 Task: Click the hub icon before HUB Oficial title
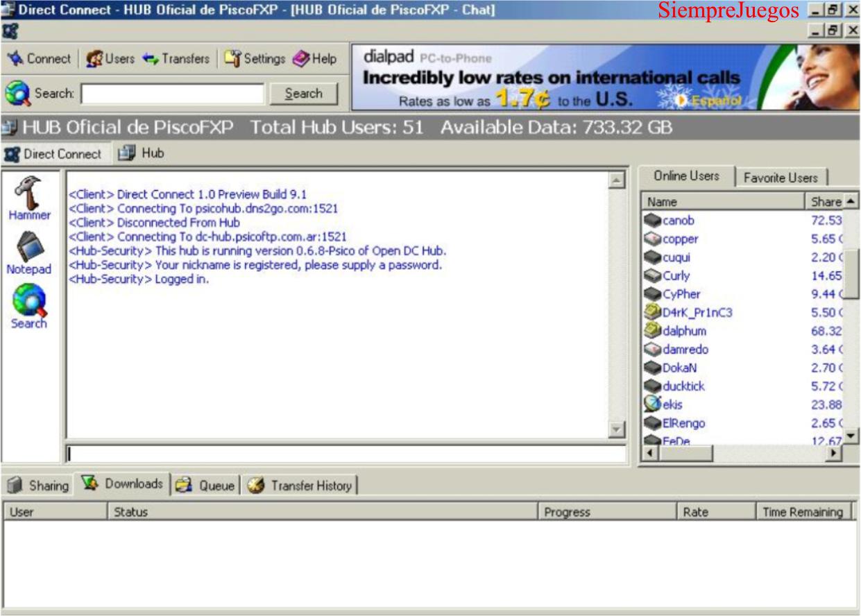pyautogui.click(x=10, y=128)
